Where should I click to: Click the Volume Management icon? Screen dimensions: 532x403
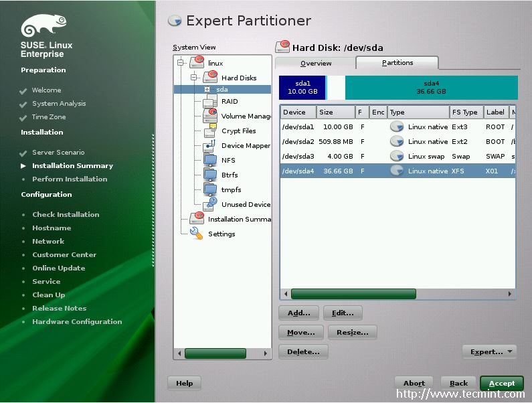(x=210, y=116)
